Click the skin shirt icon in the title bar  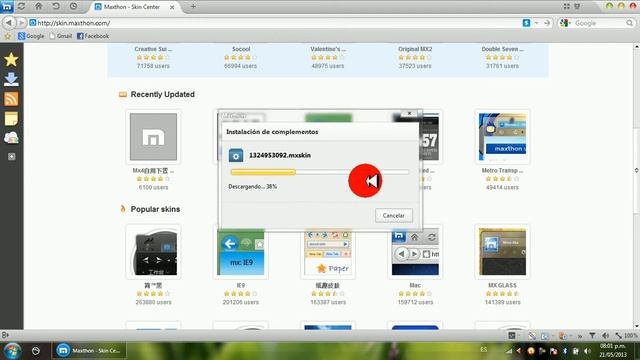[x=577, y=6]
